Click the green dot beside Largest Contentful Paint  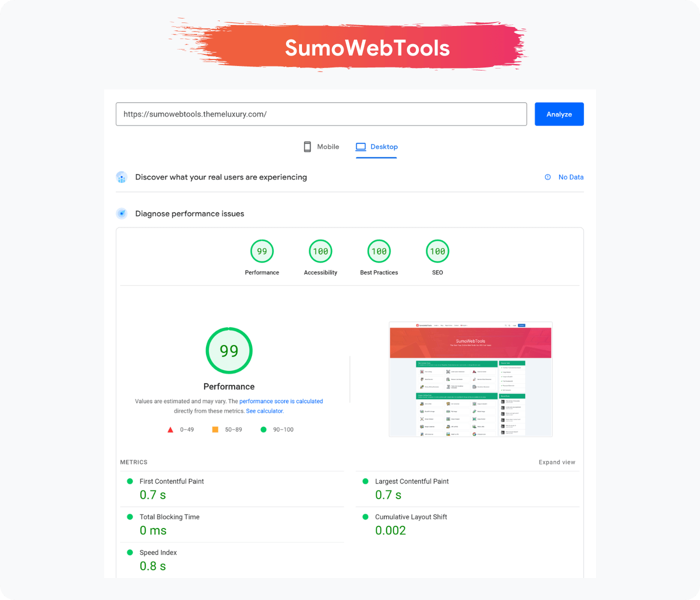pyautogui.click(x=365, y=481)
